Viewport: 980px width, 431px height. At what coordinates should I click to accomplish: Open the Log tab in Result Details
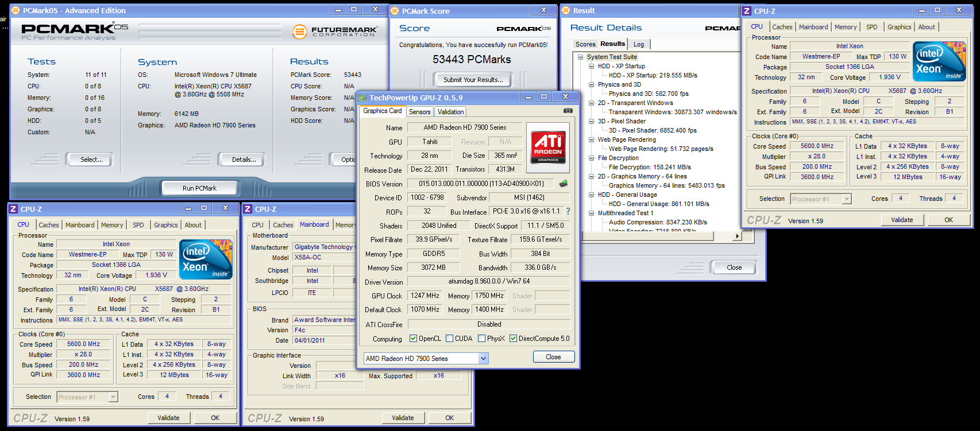point(639,44)
